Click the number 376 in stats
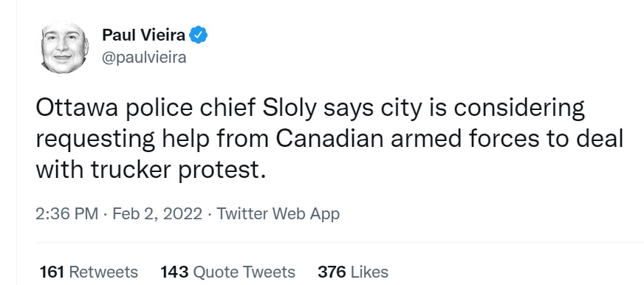Image resolution: width=644 pixels, height=285 pixels. (332, 272)
